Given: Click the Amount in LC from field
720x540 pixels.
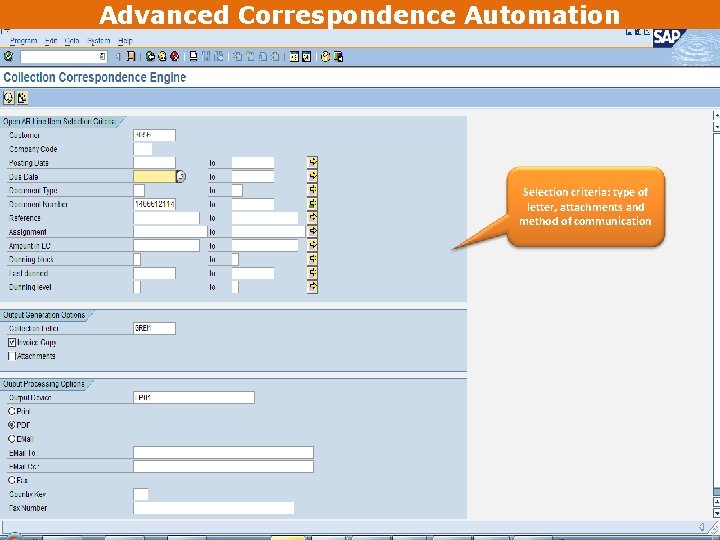Looking at the screenshot, I should click(x=166, y=245).
